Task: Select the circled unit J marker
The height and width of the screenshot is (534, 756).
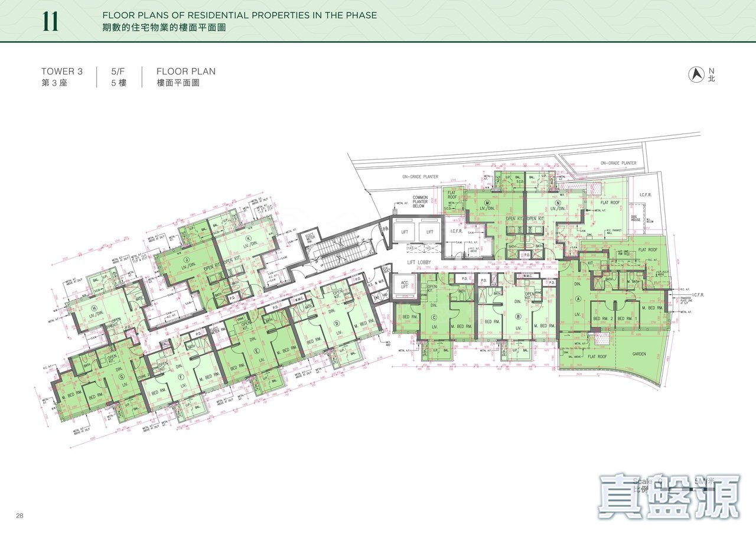Action: pos(186,259)
